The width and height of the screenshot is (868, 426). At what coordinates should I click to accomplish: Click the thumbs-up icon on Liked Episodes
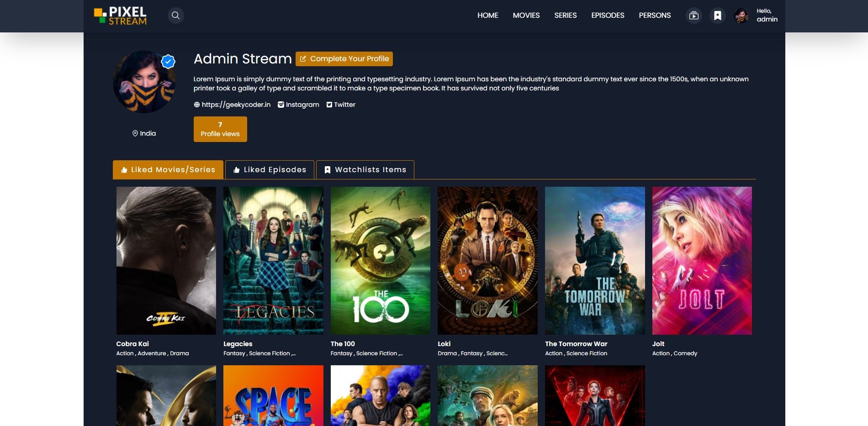237,170
